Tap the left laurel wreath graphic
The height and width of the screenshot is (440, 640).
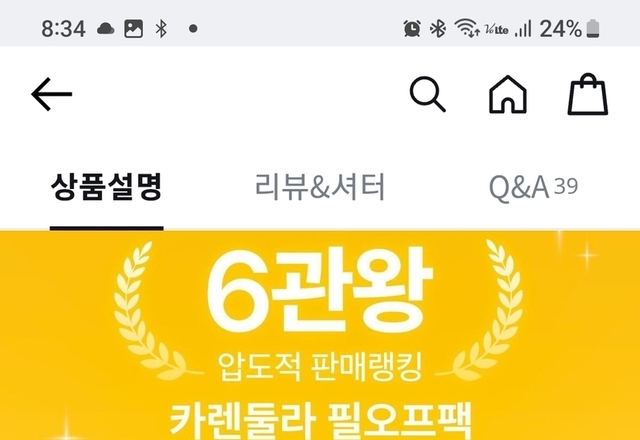click(x=153, y=310)
